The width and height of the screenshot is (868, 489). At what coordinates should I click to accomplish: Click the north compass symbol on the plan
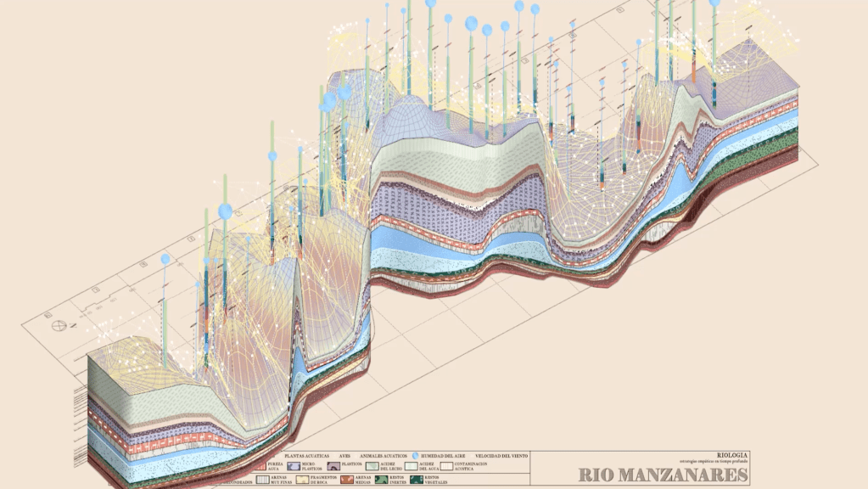pyautogui.click(x=59, y=326)
